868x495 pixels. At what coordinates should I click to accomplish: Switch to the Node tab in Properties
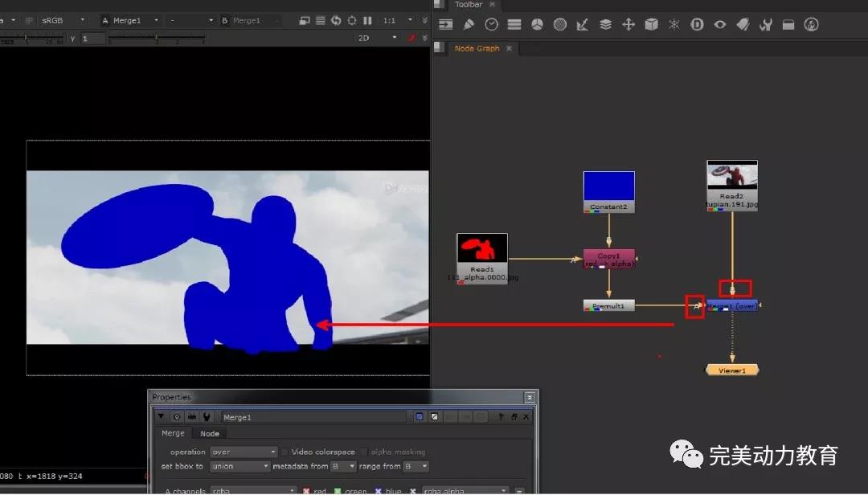pyautogui.click(x=209, y=434)
